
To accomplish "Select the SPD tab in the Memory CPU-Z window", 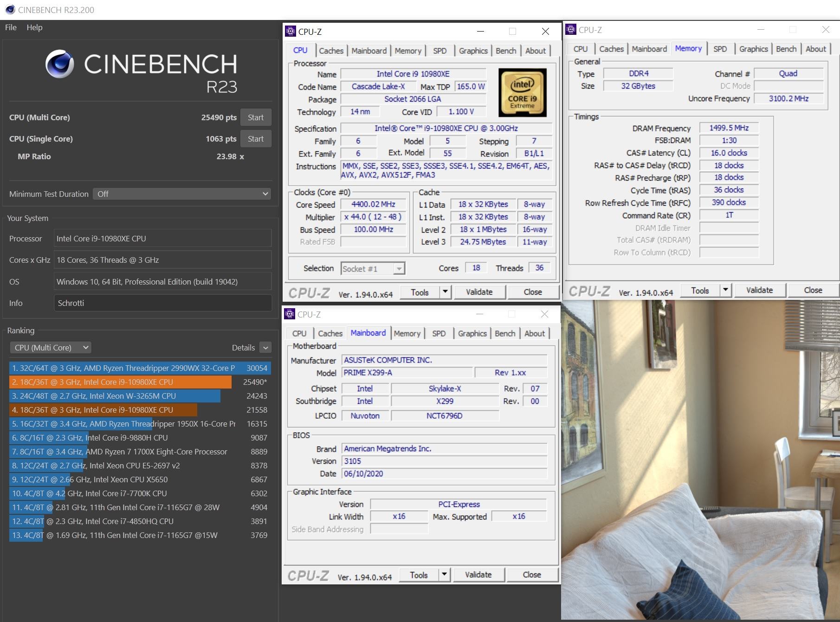I will 720,49.
